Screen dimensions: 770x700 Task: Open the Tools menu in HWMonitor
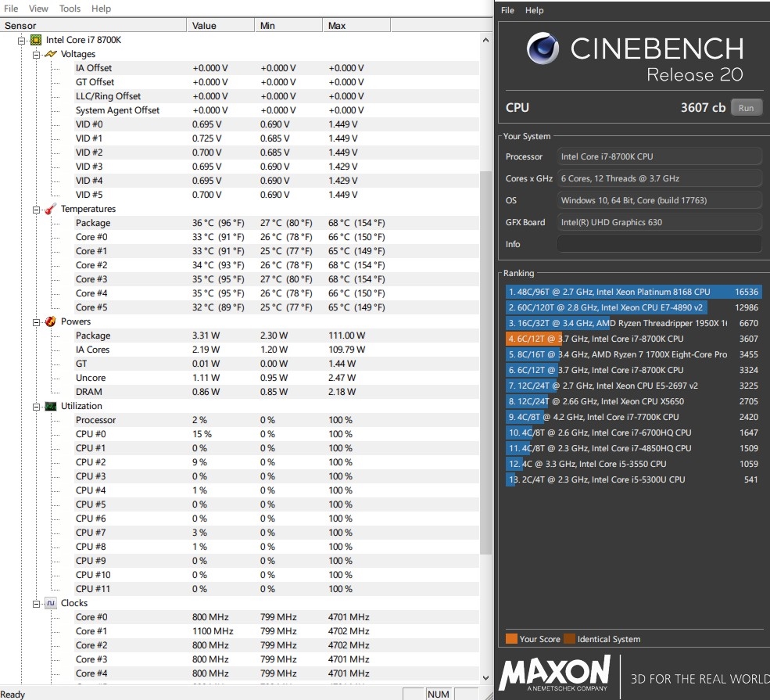tap(70, 9)
